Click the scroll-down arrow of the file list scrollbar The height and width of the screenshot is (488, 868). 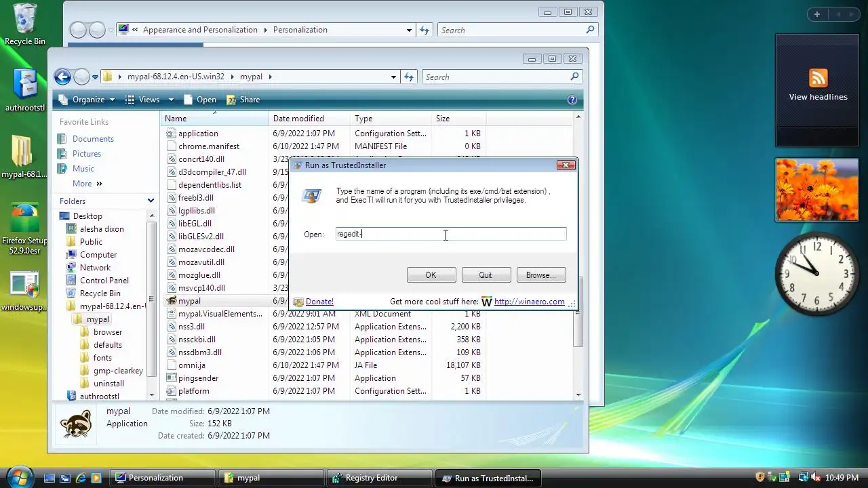578,394
